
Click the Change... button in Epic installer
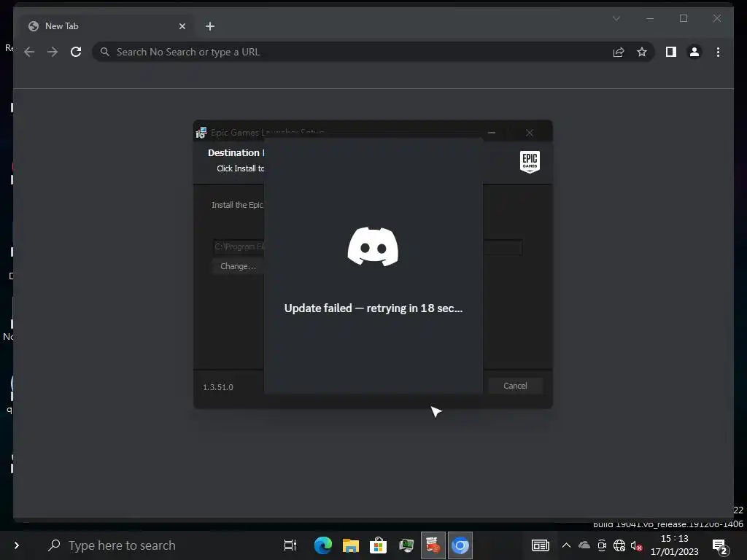238,266
